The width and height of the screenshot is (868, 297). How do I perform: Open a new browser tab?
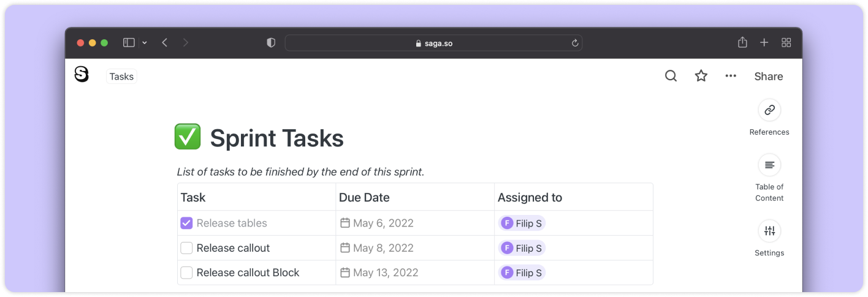click(x=764, y=43)
